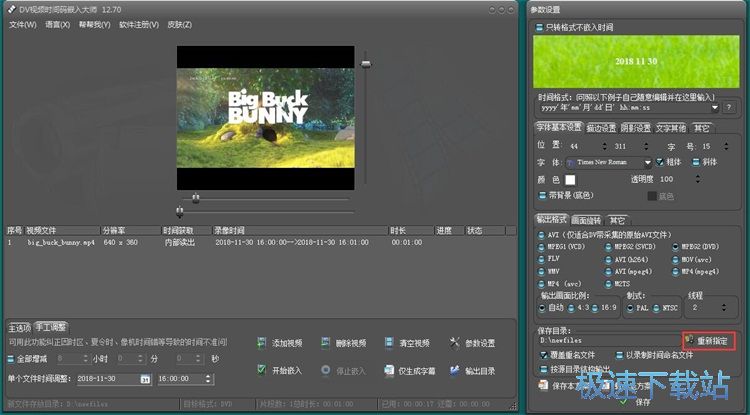This screenshot has width=750, height=415.
Task: Open the 文件(W) menu
Action: pos(22,24)
